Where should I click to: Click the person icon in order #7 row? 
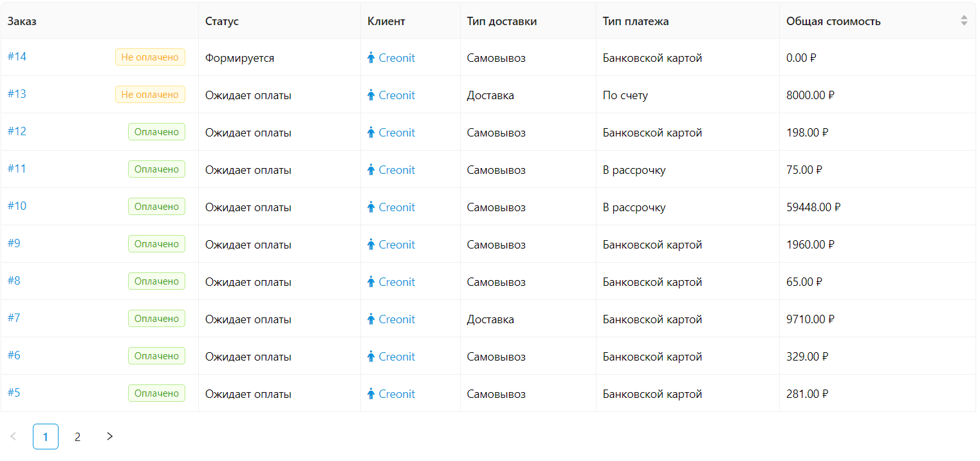(x=371, y=319)
